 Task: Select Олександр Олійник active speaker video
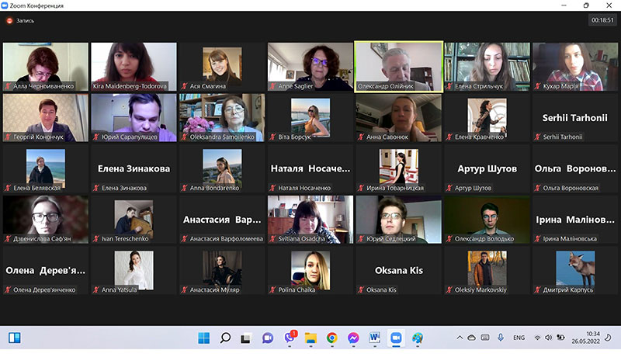(399, 67)
